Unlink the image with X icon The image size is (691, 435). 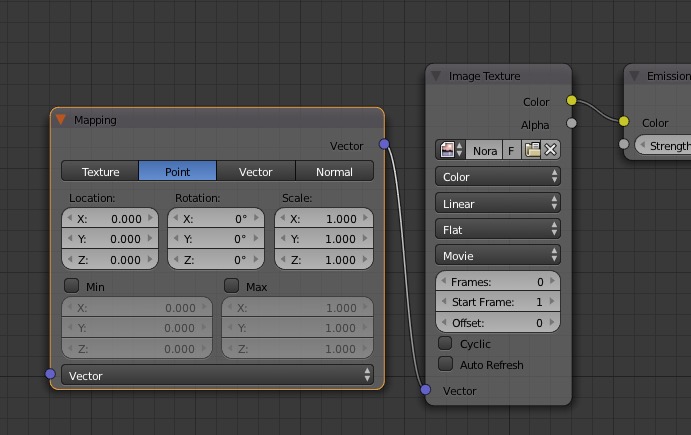click(x=551, y=150)
